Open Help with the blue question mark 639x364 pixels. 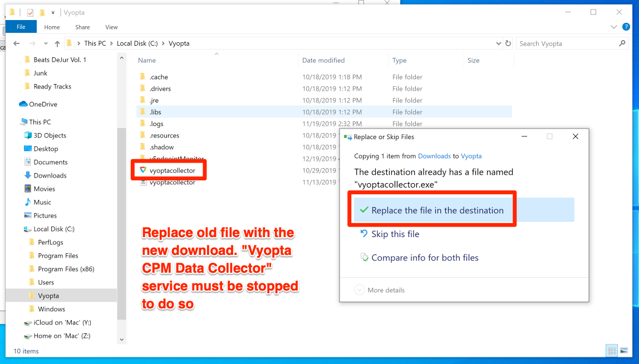click(626, 27)
